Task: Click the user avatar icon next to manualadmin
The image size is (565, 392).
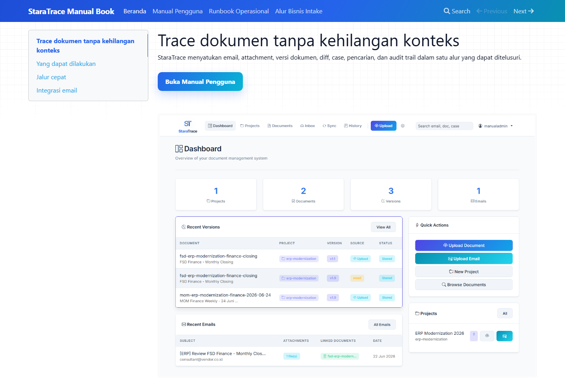Action: [x=480, y=126]
